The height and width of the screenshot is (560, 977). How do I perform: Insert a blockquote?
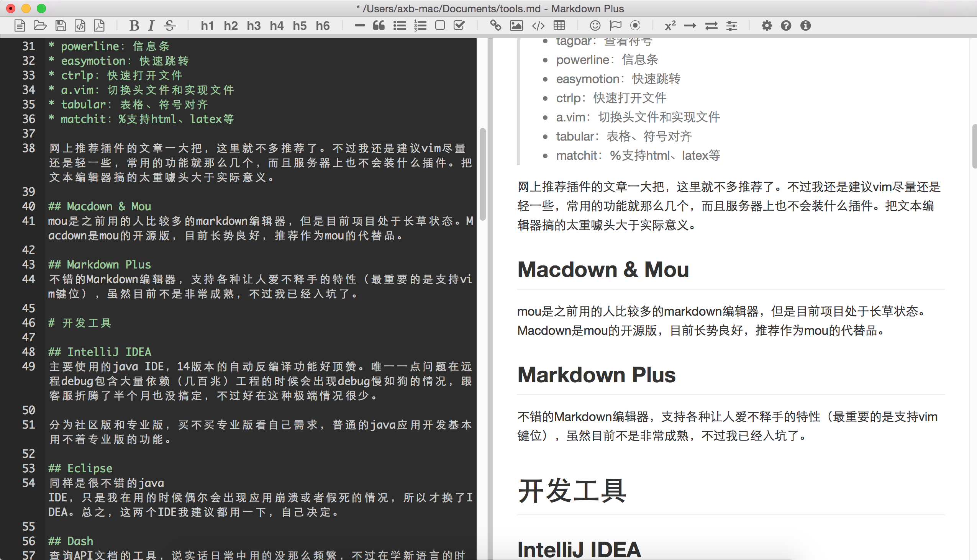(379, 26)
